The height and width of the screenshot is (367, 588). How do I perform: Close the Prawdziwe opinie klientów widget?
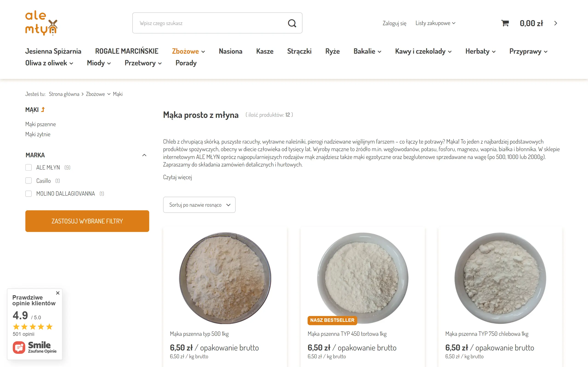(58, 293)
